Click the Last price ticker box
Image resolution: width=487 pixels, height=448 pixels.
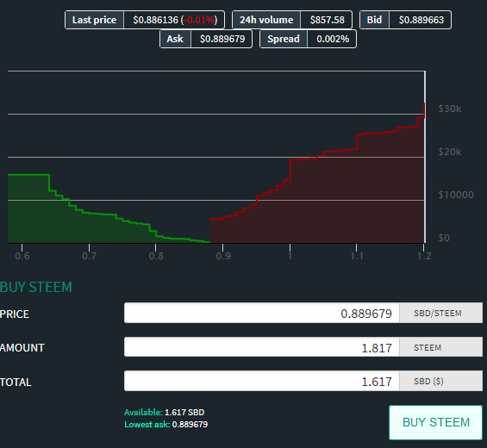(145, 20)
